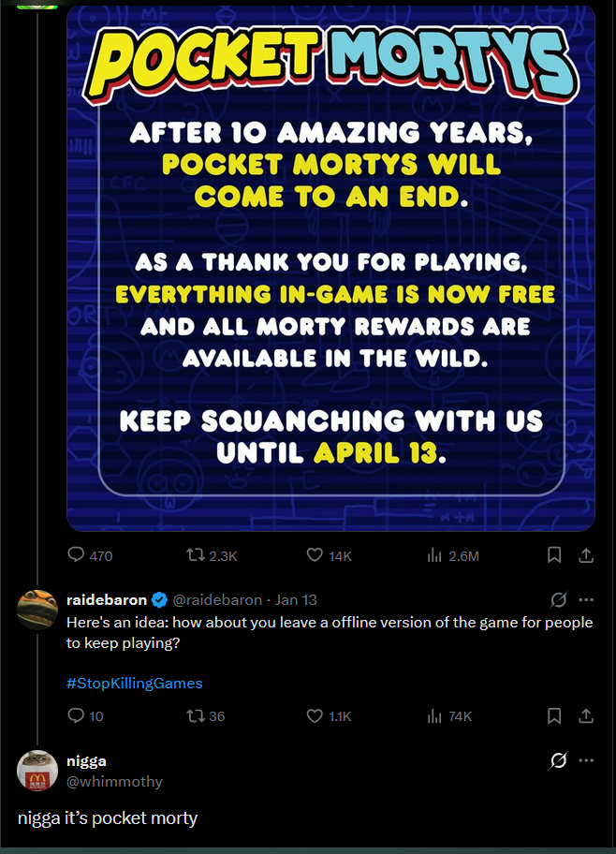
Task: Open raidebaron display name link
Action: pos(107,599)
